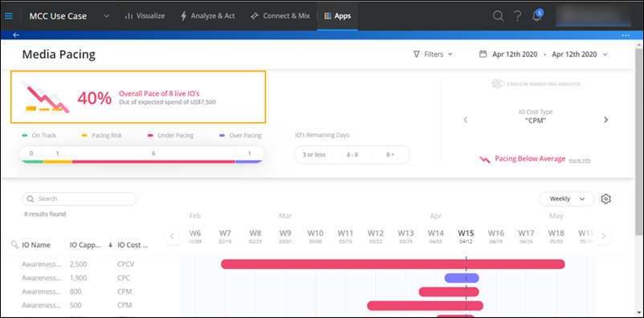Screen dimensions: 644x318
Task: Show next Einstein insight arrow
Action: 605,120
